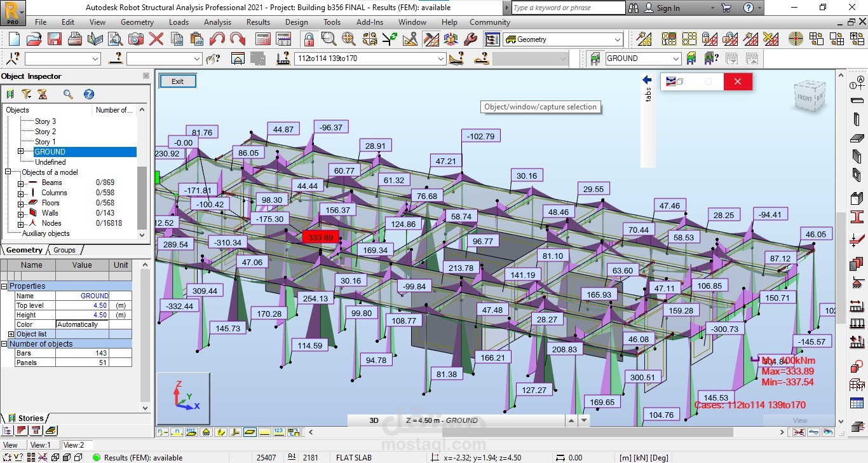Click the Undo arrow icon

217,39
